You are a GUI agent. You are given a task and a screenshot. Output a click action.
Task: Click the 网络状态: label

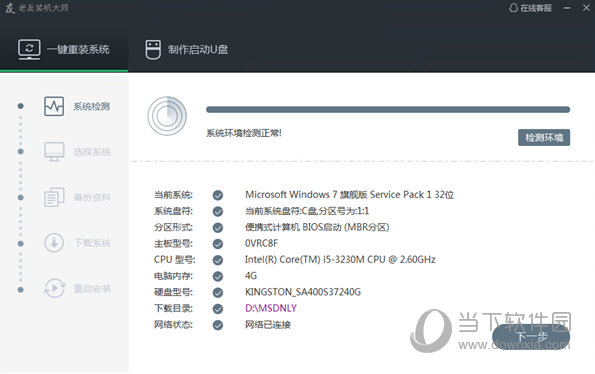(x=173, y=325)
